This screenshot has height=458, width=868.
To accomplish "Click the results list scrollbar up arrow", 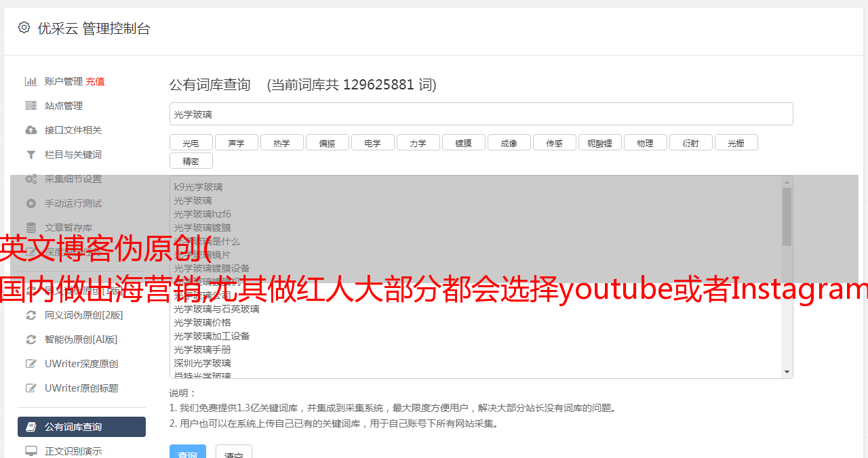I will pos(787,182).
